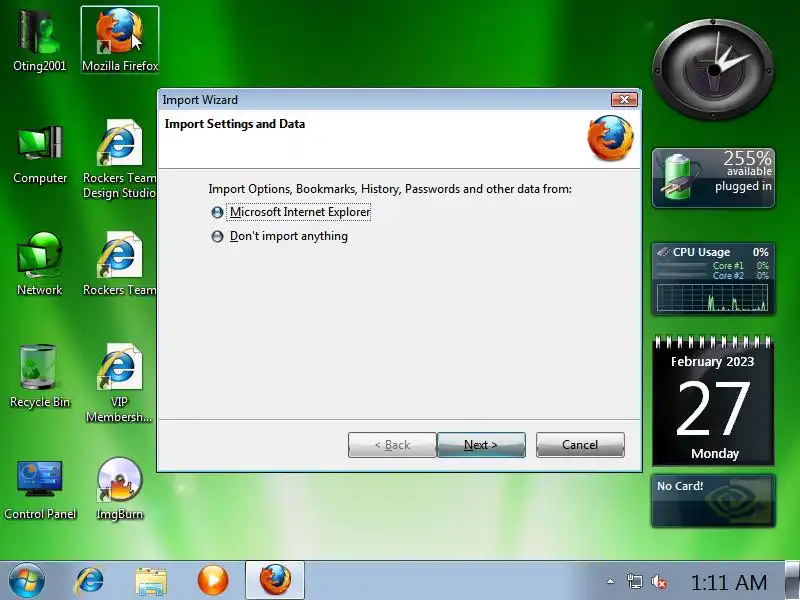This screenshot has height=600, width=800.
Task: Select the ImgBurn desktop shortcut
Action: pos(120,489)
